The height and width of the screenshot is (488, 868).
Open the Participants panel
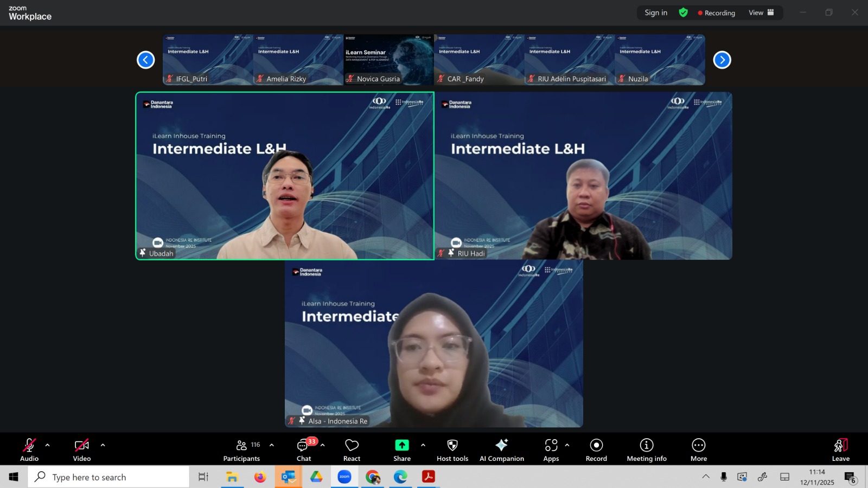(x=241, y=450)
